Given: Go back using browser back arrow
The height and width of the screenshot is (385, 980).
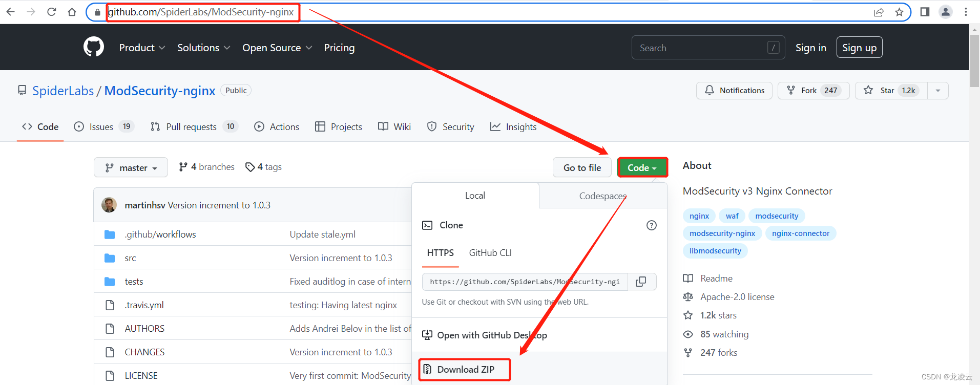Looking at the screenshot, I should click(x=10, y=12).
